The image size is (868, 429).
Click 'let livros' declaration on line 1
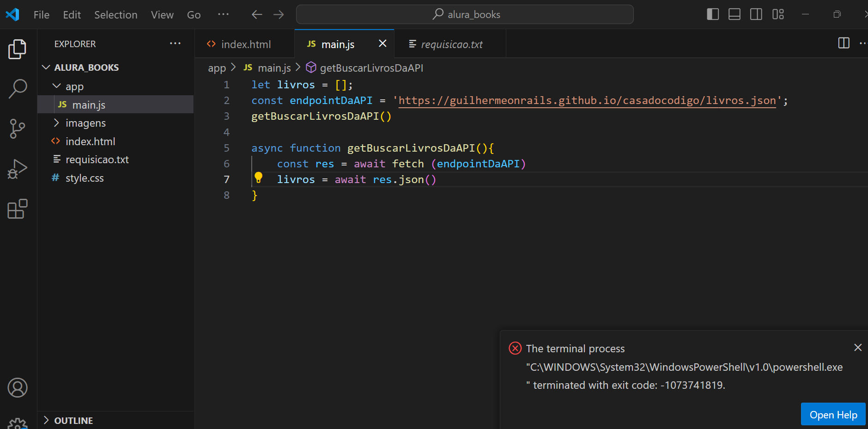[x=283, y=85]
